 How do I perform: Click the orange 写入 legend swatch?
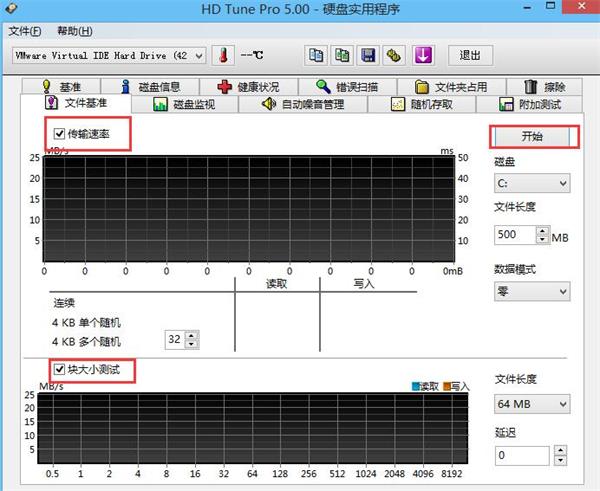(x=447, y=386)
